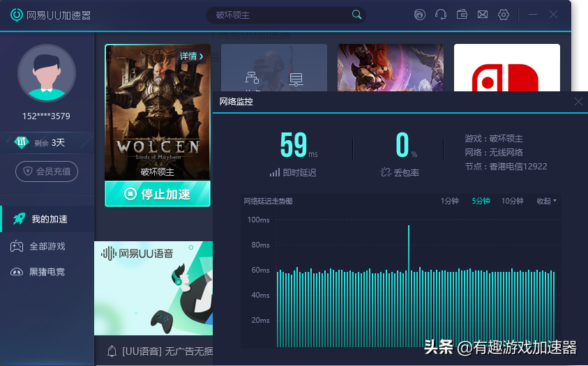Switch chart range to 5分钟
The image size is (588, 366).
(x=481, y=201)
